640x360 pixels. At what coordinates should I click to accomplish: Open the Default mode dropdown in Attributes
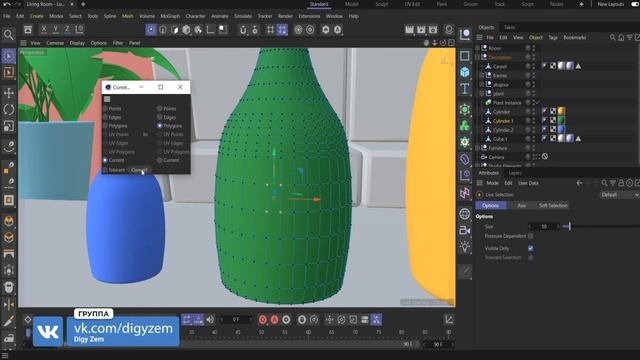(619, 195)
